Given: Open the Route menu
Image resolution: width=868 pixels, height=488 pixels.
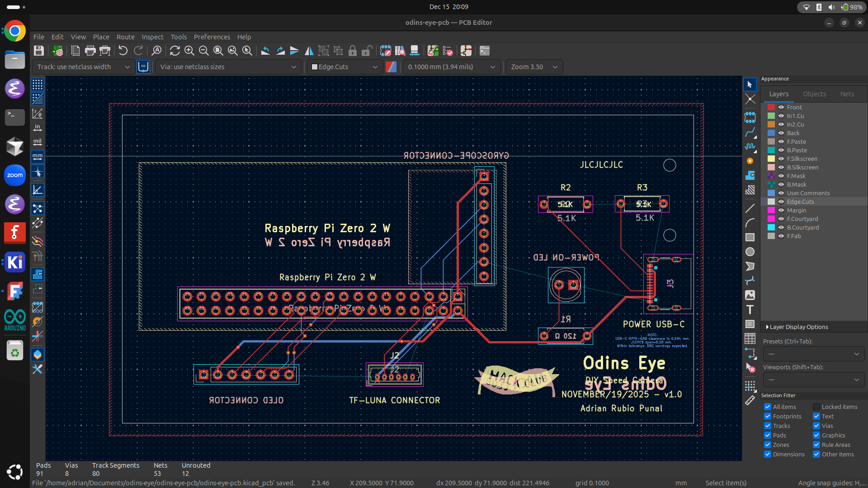Looking at the screenshot, I should pyautogui.click(x=125, y=37).
